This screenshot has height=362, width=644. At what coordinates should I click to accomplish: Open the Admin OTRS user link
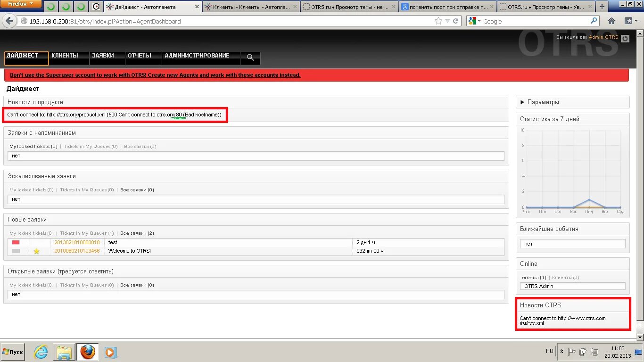[603, 37]
